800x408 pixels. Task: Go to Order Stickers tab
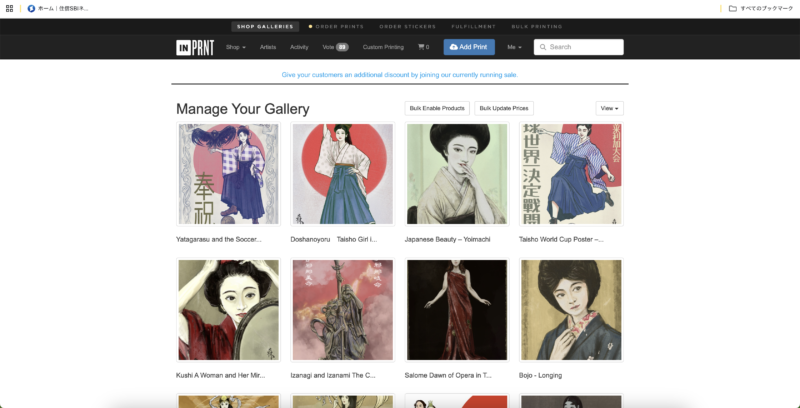point(408,27)
